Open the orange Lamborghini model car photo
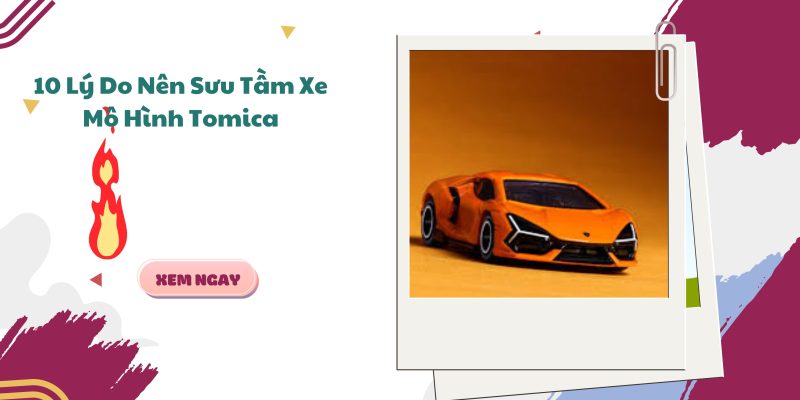This screenshot has height=400, width=800. click(539, 173)
